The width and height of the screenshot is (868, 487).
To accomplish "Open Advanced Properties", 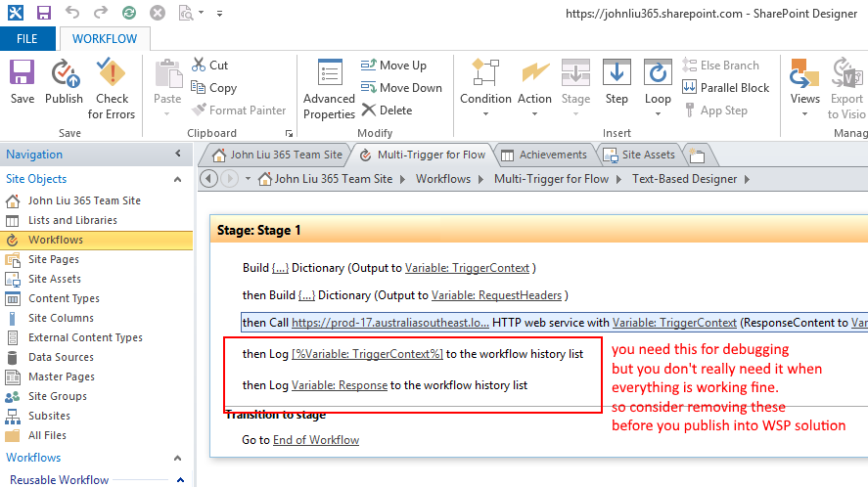I will point(329,88).
